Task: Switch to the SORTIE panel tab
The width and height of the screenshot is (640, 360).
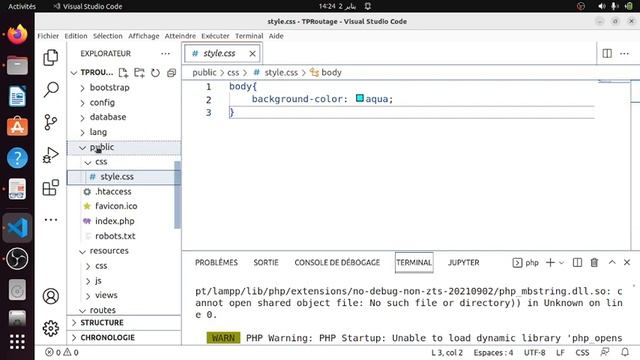Action: (266, 262)
